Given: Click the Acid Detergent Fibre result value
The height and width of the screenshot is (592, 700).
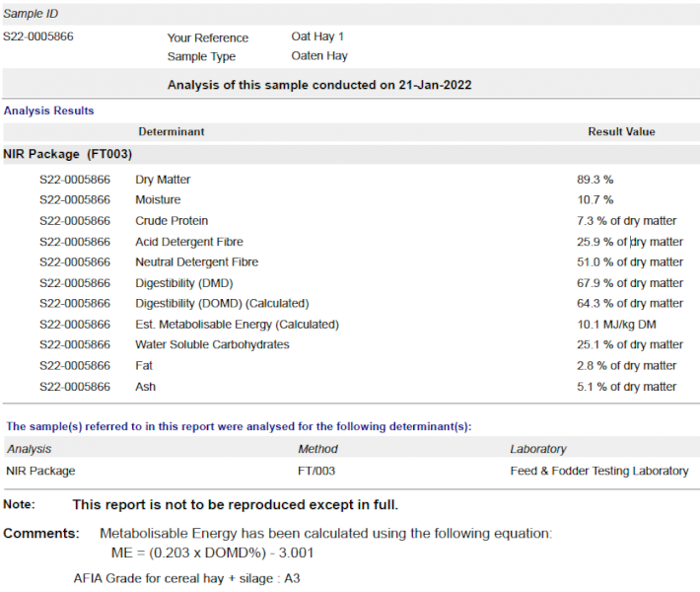Looking at the screenshot, I should point(629,242).
